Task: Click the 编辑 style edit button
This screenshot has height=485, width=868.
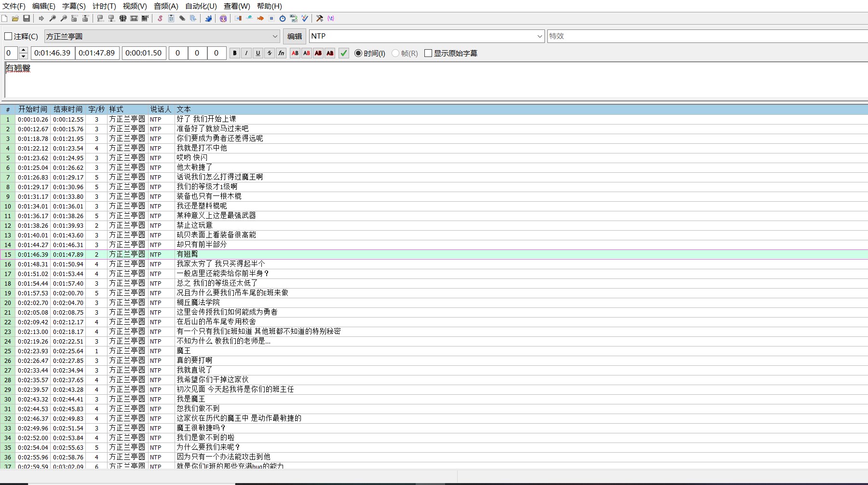Action: pyautogui.click(x=295, y=36)
